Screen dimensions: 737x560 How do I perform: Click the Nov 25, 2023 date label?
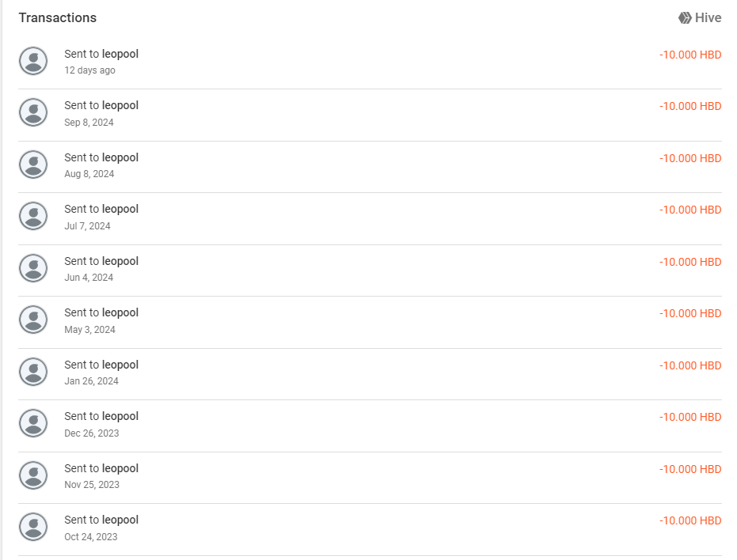92,485
